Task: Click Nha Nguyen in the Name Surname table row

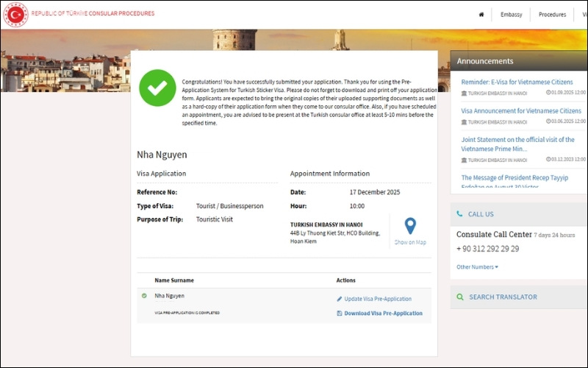Action: click(170, 296)
